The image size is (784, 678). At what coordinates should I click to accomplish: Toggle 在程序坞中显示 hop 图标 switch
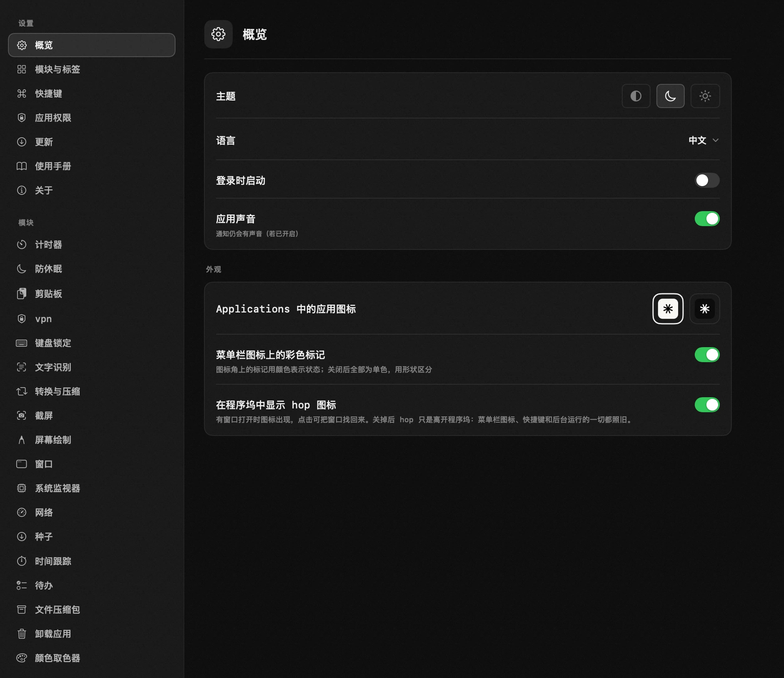[x=707, y=405]
